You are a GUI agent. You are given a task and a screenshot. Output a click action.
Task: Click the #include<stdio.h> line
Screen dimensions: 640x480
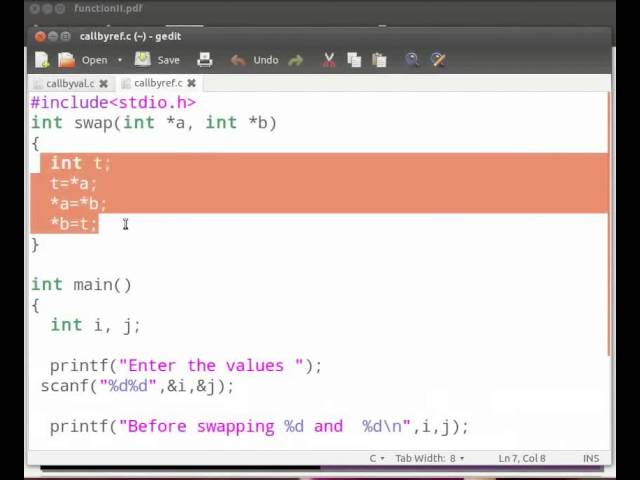click(x=113, y=102)
